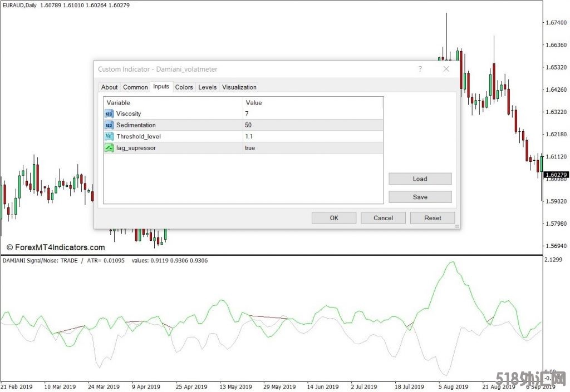Image resolution: width=570 pixels, height=392 pixels.
Task: Toggle the lag_supressor true value
Action: click(x=313, y=148)
